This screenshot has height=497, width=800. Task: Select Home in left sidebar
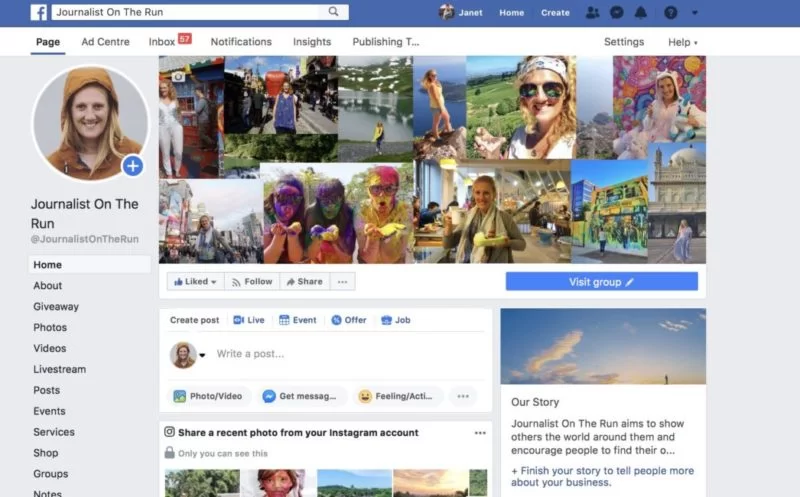(x=89, y=265)
